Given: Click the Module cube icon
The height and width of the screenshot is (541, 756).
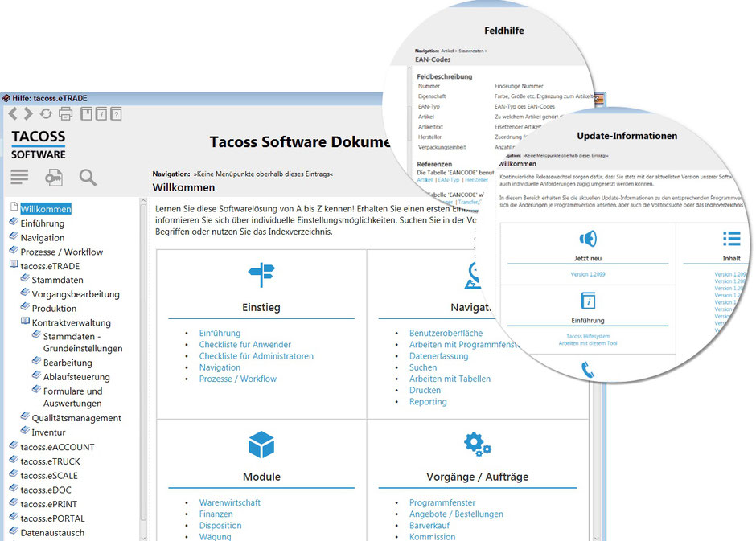Looking at the screenshot, I should [261, 445].
